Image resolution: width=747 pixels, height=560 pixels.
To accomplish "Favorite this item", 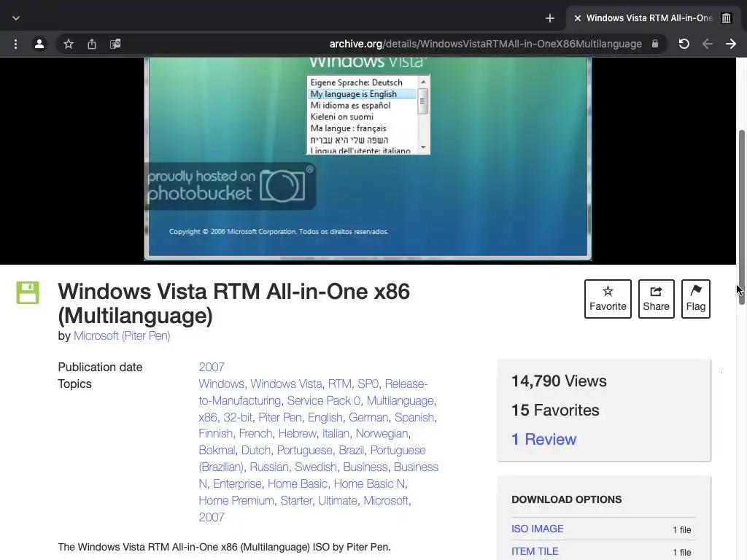I will click(x=608, y=298).
